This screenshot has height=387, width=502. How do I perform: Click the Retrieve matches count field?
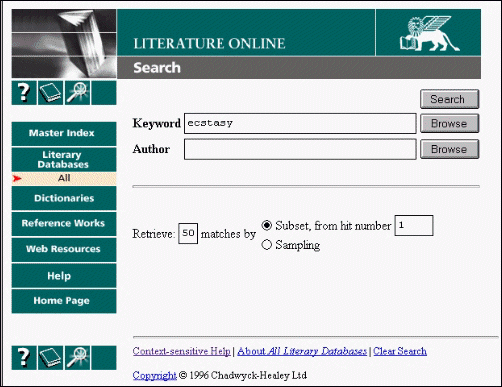tap(188, 233)
